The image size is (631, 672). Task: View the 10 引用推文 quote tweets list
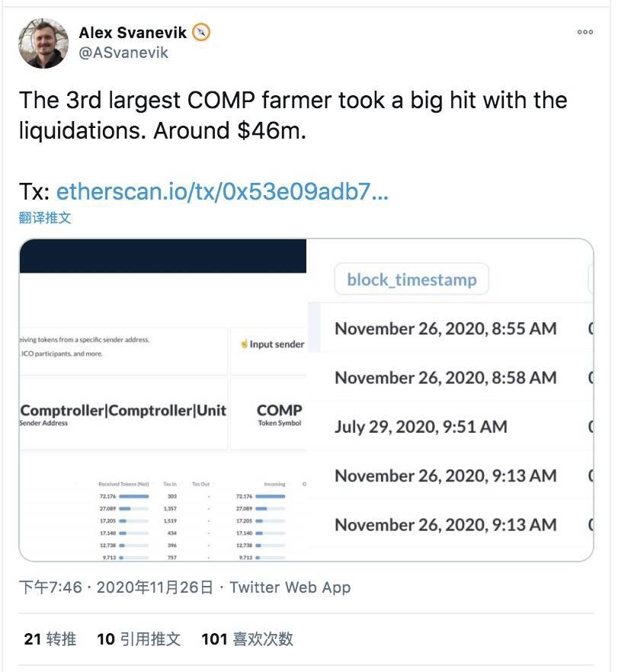click(x=139, y=638)
